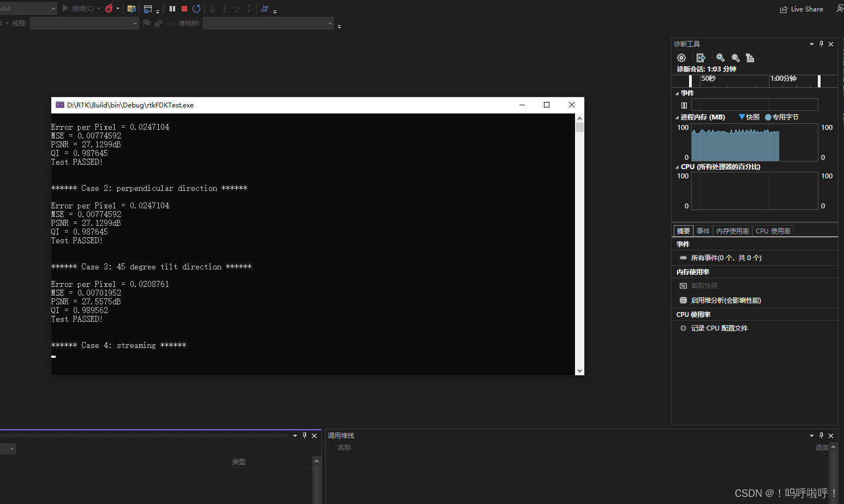Switch to the CPU 使用率 tab
The width and height of the screenshot is (844, 504).
click(x=773, y=231)
